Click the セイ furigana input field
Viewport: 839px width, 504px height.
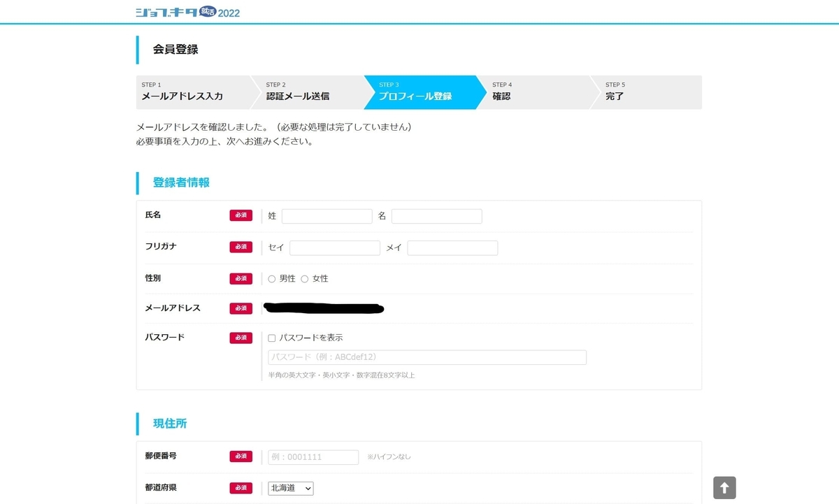pyautogui.click(x=335, y=248)
